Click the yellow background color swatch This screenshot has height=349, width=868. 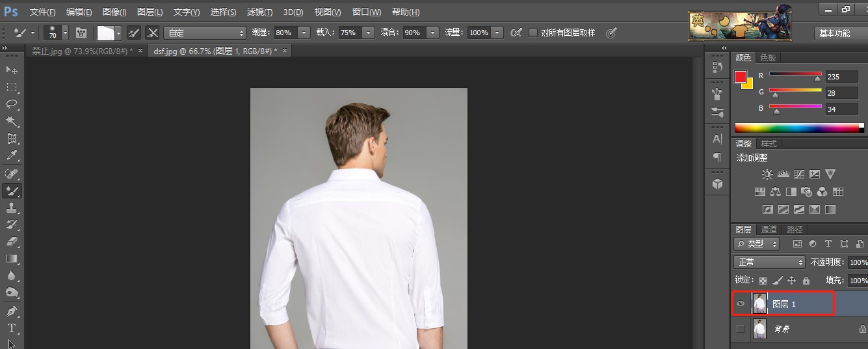(748, 83)
